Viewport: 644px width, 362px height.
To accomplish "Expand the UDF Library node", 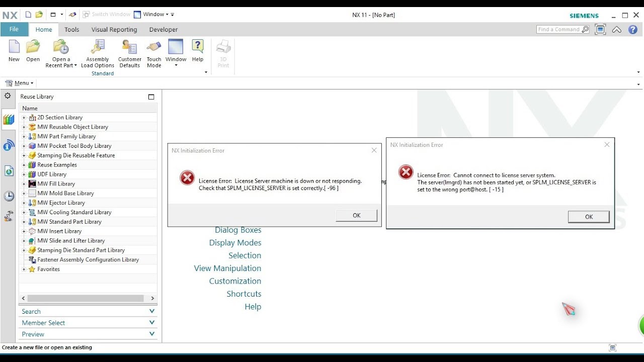I will click(x=24, y=174).
